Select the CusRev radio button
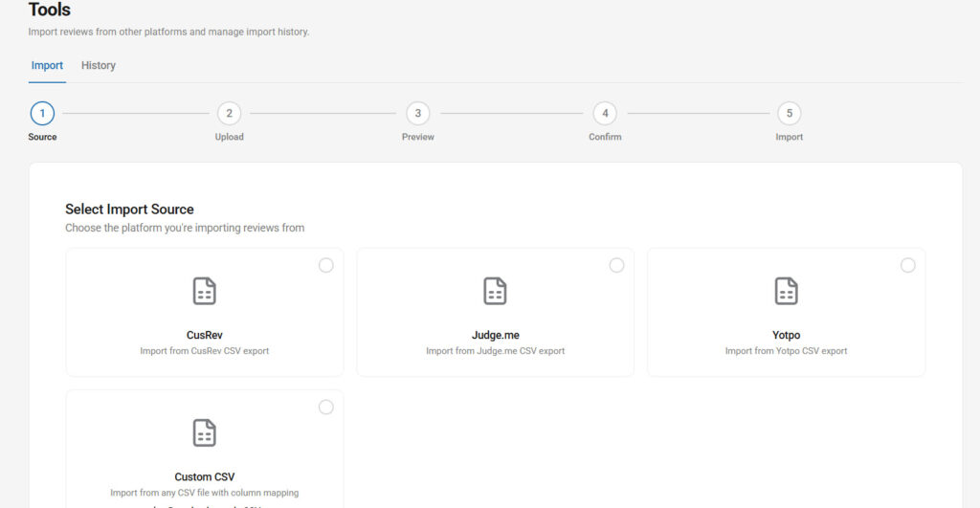 (x=326, y=266)
